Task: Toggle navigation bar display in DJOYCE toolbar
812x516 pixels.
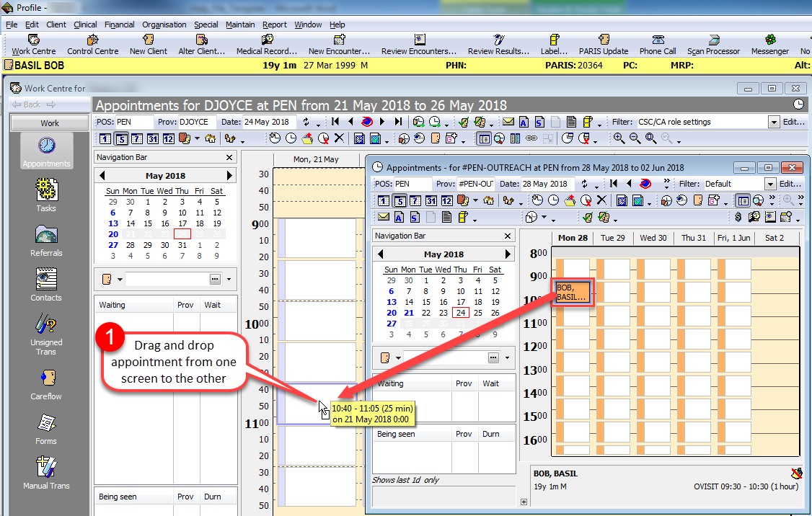Action: coord(484,138)
